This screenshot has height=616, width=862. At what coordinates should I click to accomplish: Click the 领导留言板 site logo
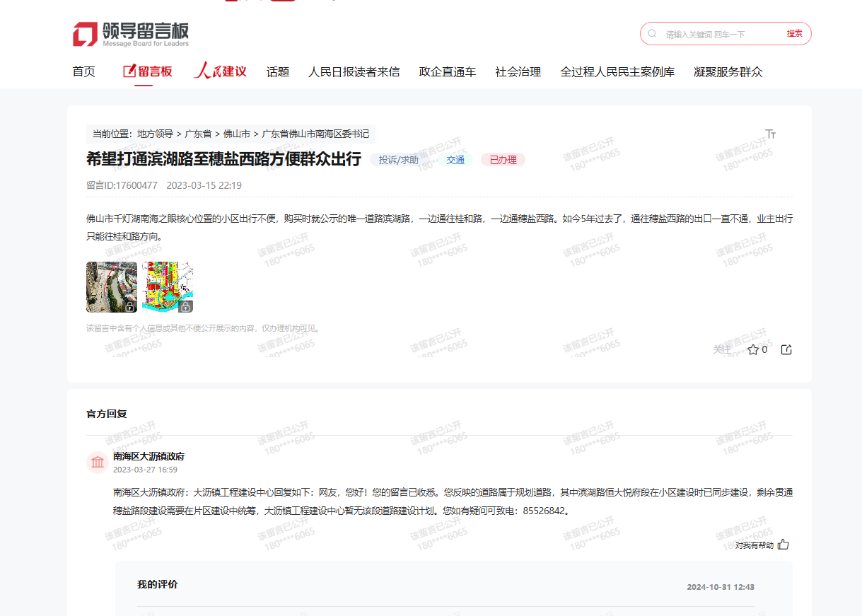click(131, 34)
